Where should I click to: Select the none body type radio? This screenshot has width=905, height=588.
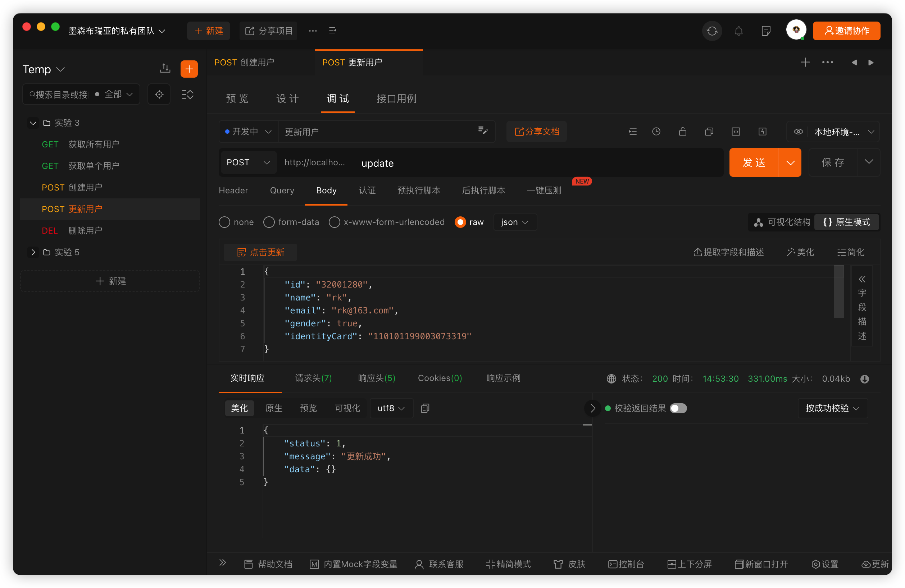tap(224, 222)
